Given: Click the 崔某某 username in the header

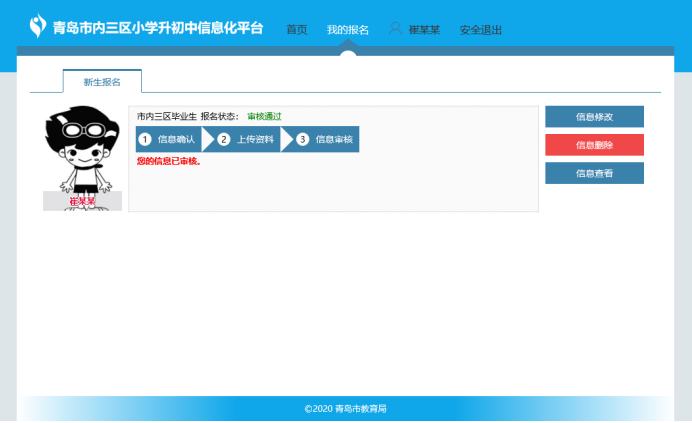Looking at the screenshot, I should click(424, 30).
